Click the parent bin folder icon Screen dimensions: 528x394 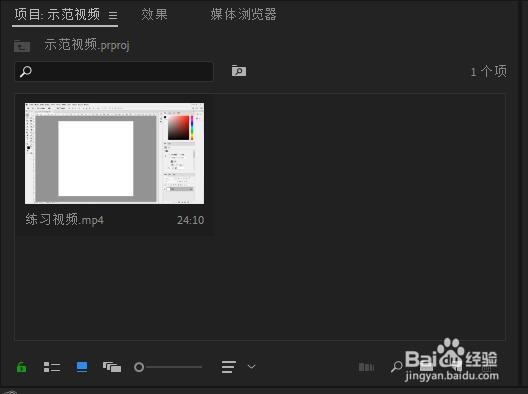tap(22, 46)
